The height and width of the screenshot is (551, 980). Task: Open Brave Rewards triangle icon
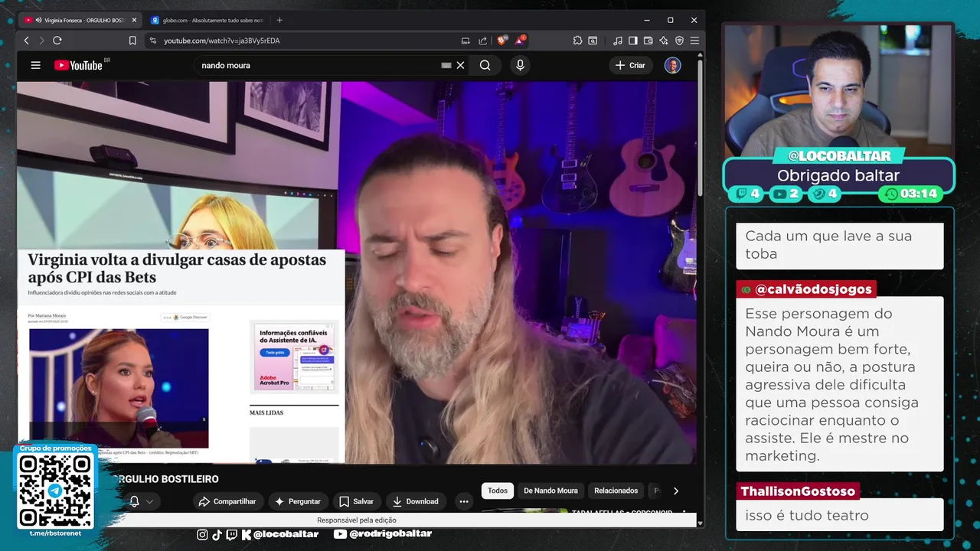[x=521, y=40]
